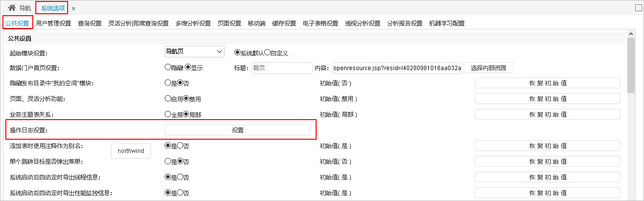Open the 电子表格设置 tab
The width and height of the screenshot is (644, 201).
point(321,23)
